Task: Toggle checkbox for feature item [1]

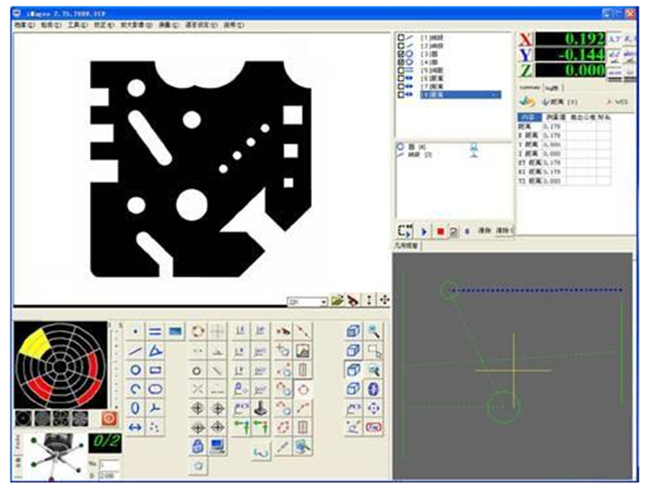Action: pos(401,37)
